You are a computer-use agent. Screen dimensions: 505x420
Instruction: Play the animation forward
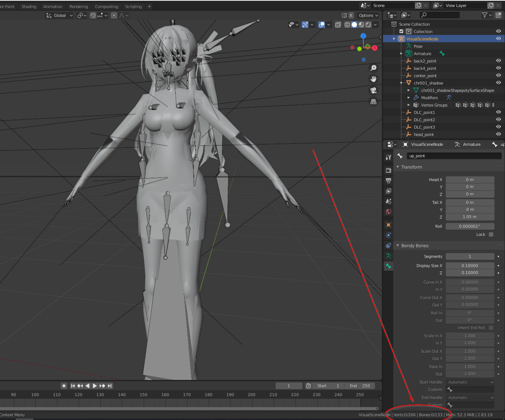coord(95,386)
